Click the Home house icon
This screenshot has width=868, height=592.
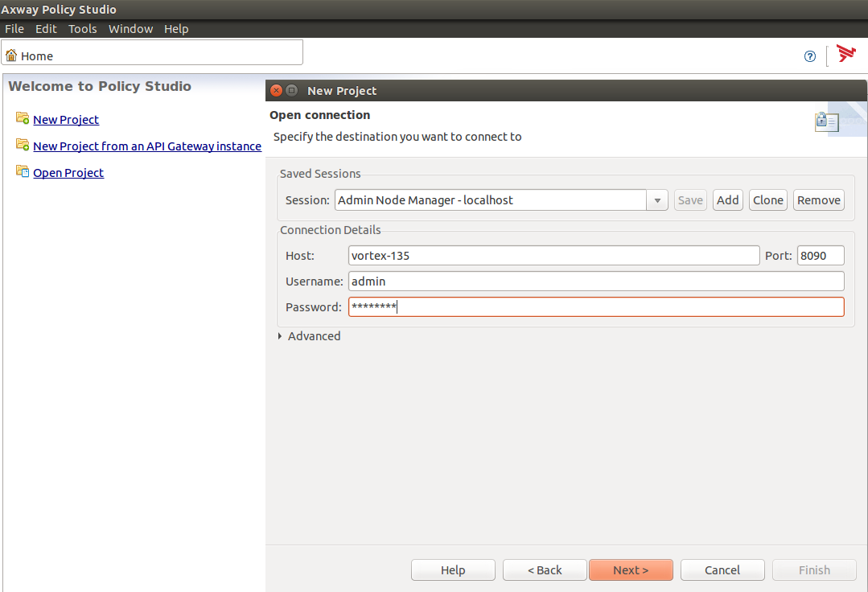pyautogui.click(x=11, y=55)
